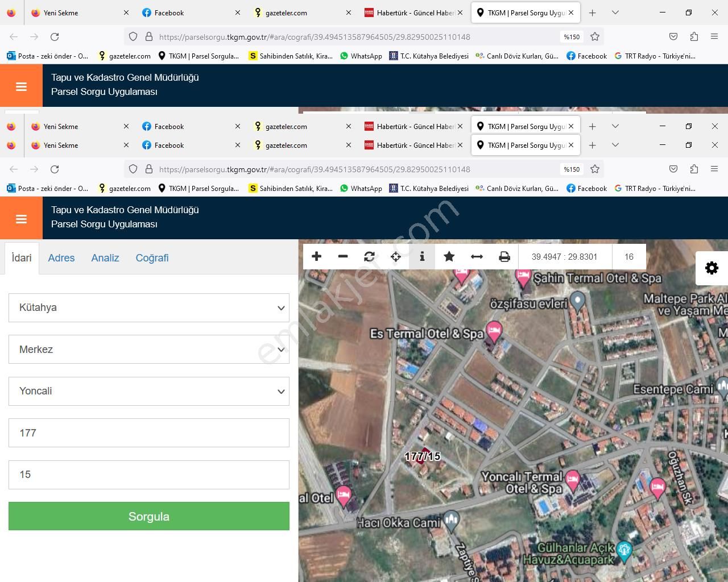Click the Esentepe Cami mosque marker
Image resolution: width=728 pixels, height=582 pixels.
coord(722,387)
